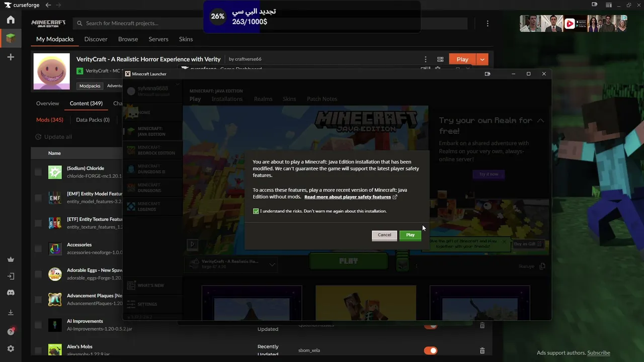644x362 pixels.
Task: Click the Alex's Mobs mod icon
Action: coord(55,350)
